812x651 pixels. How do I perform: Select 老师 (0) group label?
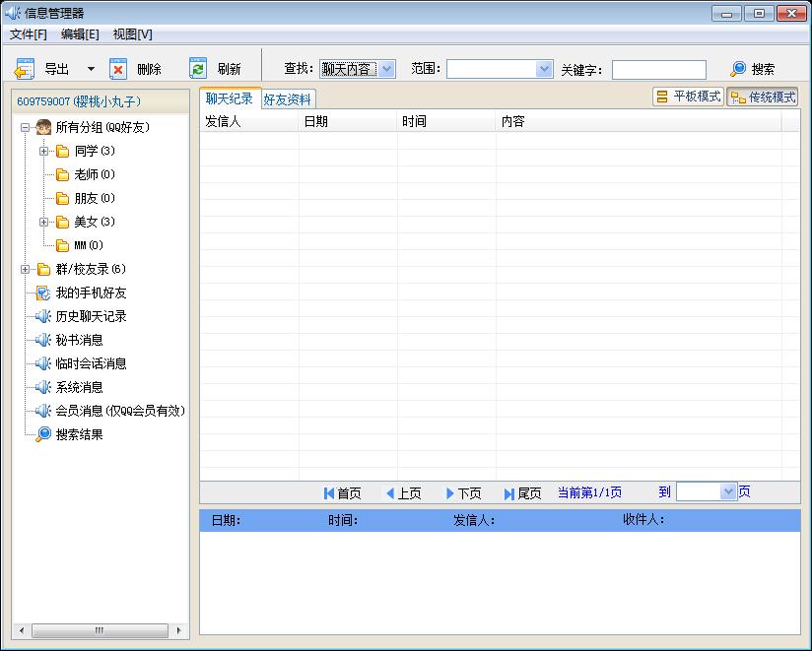95,175
